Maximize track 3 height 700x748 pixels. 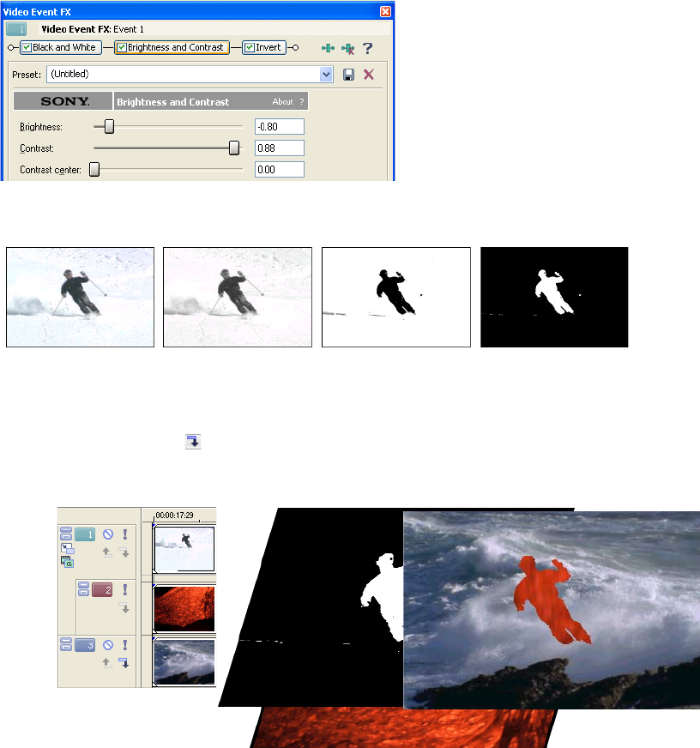coord(66,648)
